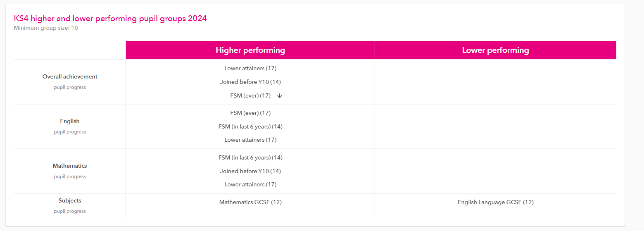The width and height of the screenshot is (644, 231).
Task: Open FSM (in last 6 years) under Mathematics
Action: coord(250,157)
